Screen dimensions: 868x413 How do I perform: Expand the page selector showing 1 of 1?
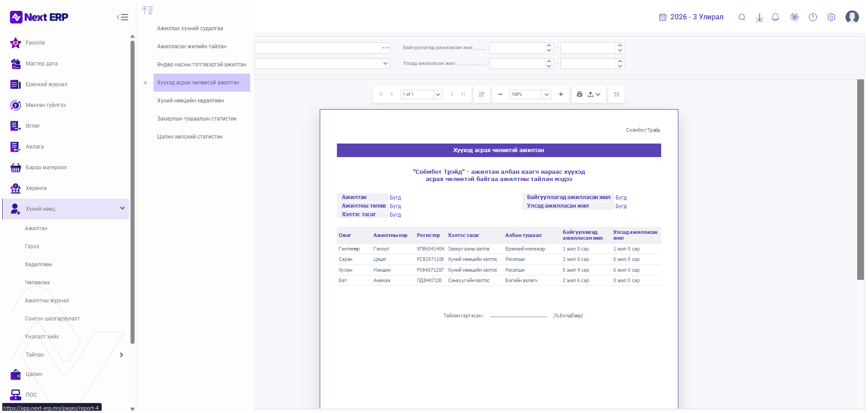click(437, 94)
